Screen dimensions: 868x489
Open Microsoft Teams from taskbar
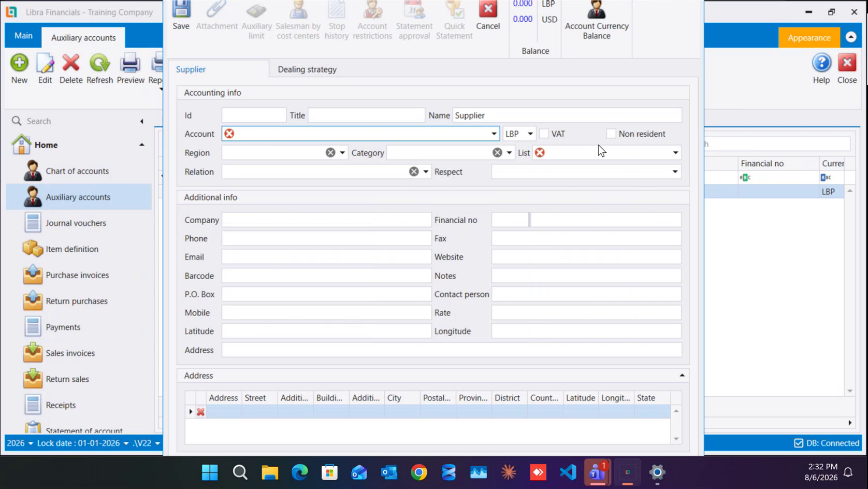[x=597, y=472]
